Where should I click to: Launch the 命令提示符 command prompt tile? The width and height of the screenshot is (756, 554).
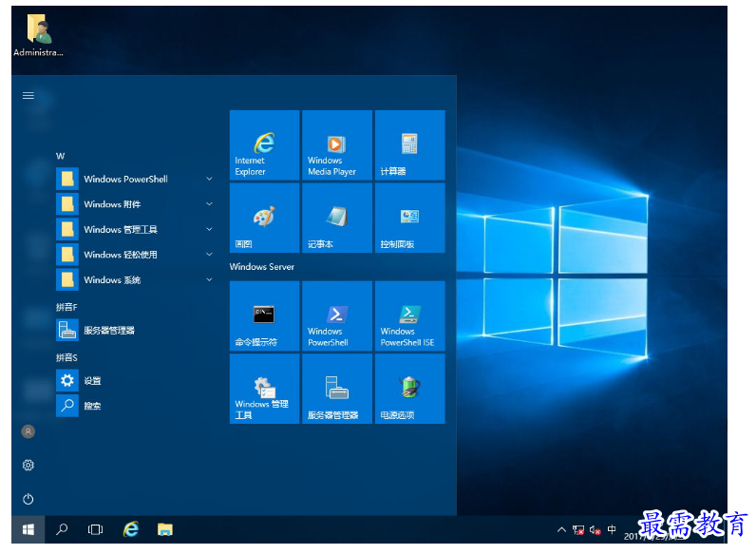(x=264, y=316)
